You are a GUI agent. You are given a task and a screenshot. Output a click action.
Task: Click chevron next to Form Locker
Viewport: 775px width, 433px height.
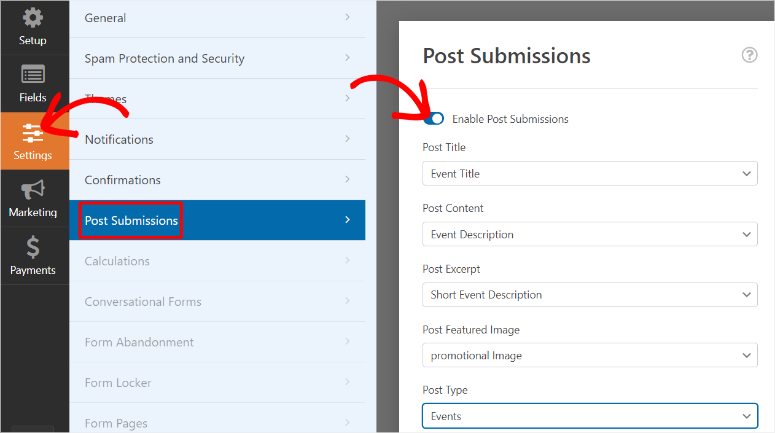tap(347, 382)
